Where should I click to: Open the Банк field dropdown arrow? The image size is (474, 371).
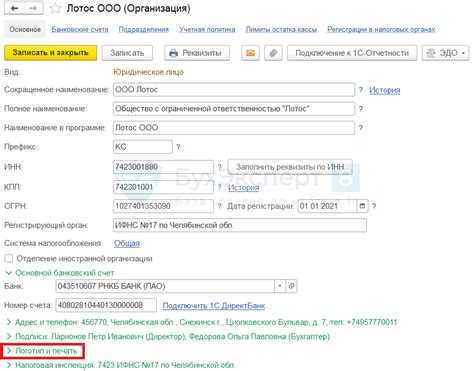pyautogui.click(x=280, y=286)
